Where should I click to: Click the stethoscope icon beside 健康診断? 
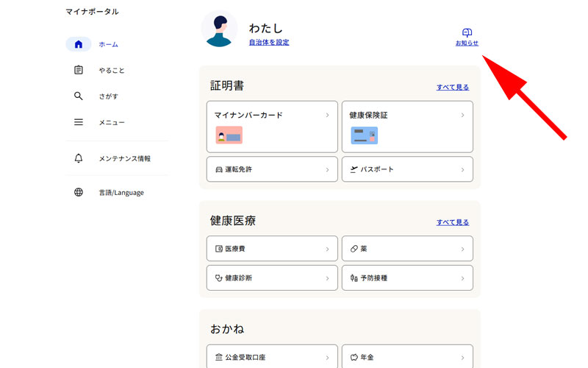pos(219,278)
